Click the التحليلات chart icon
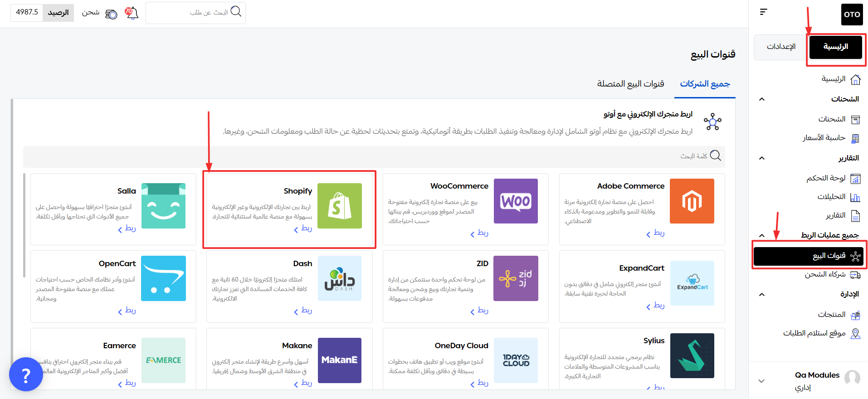868x399 pixels. 855,197
